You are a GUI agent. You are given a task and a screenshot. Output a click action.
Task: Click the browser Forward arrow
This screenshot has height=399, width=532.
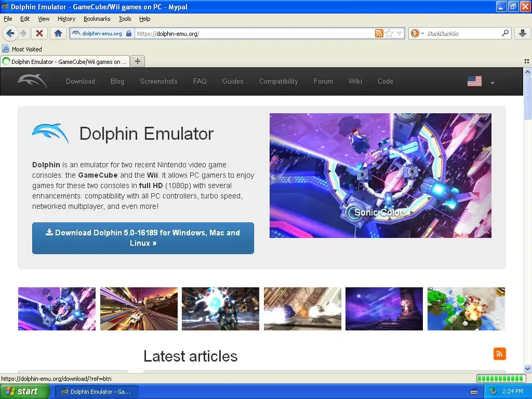(x=23, y=33)
